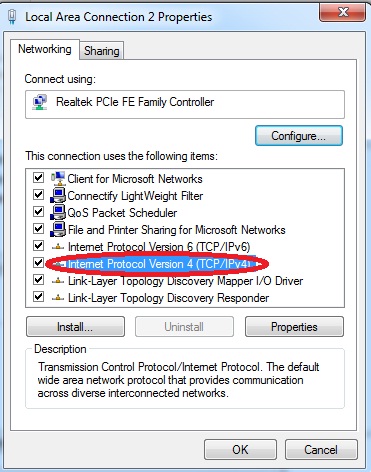
Task: Select File and Printer Sharing icon
Action: pos(58,229)
